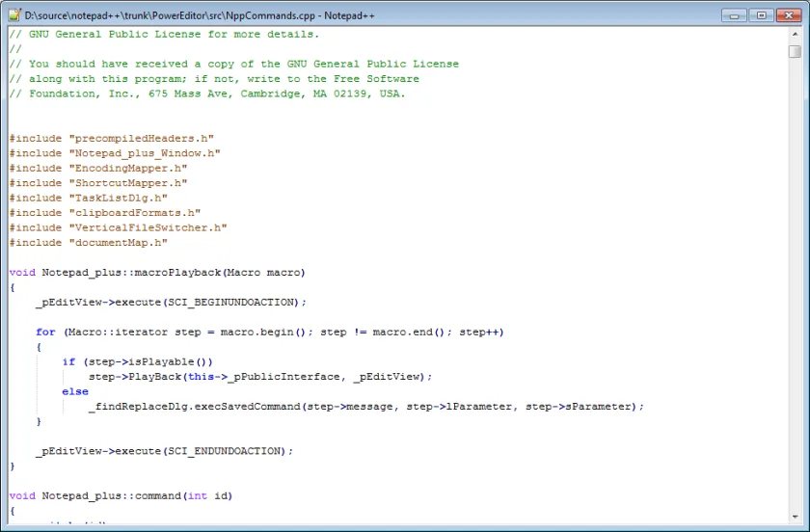Click "macro.begin()" in the for loop
810x532 pixels.
tap(263, 332)
